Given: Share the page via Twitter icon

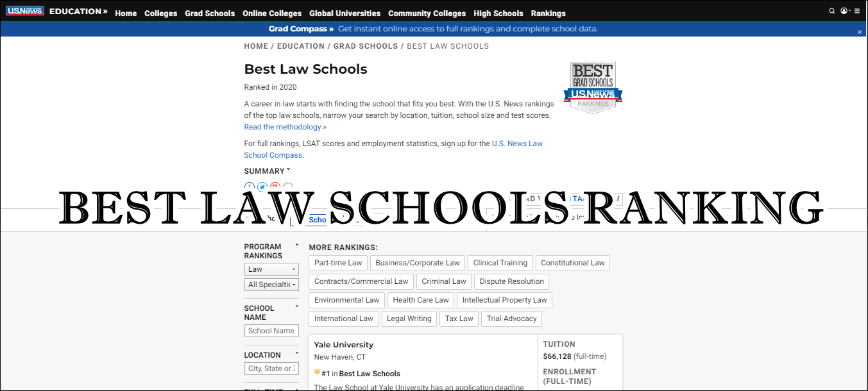Looking at the screenshot, I should pos(262,187).
